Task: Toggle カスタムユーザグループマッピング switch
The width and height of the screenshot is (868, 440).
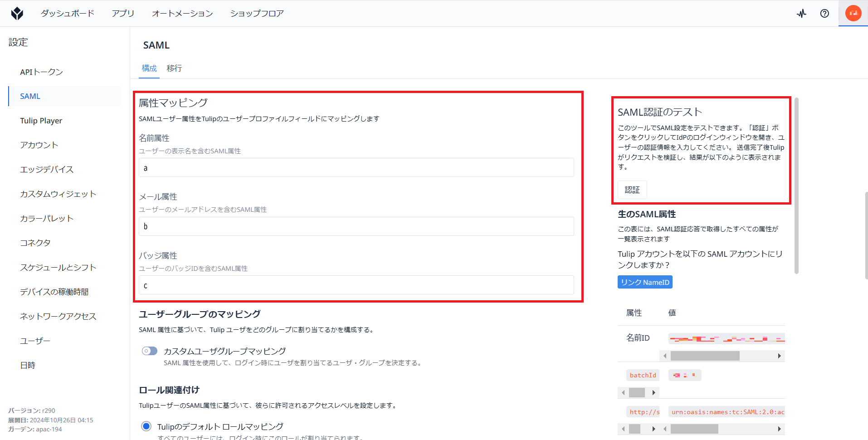Action: [x=149, y=351]
